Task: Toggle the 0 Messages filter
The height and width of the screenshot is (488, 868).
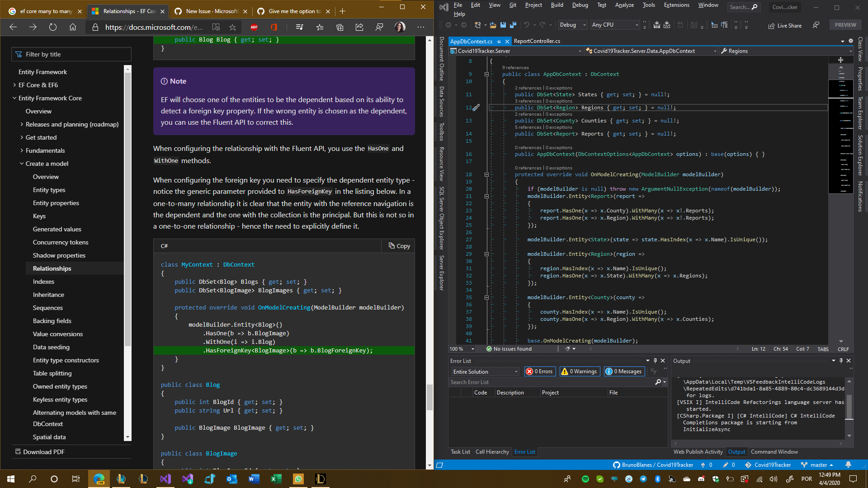Action: click(x=624, y=371)
